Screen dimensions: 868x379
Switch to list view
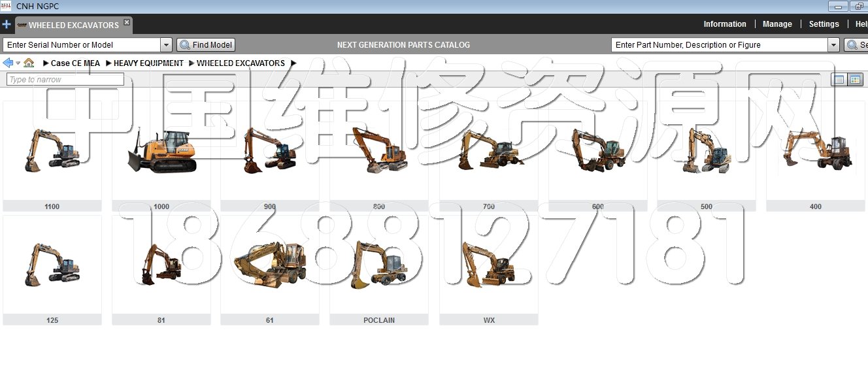click(x=838, y=80)
